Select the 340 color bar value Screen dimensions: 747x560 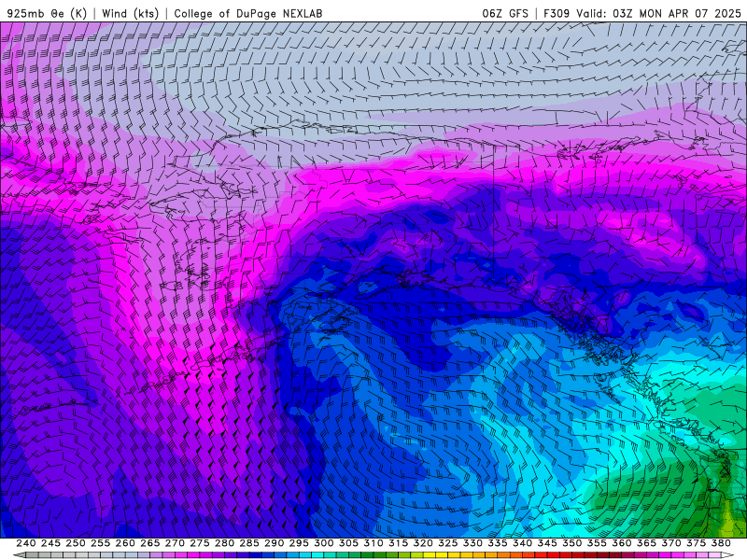tap(523, 543)
